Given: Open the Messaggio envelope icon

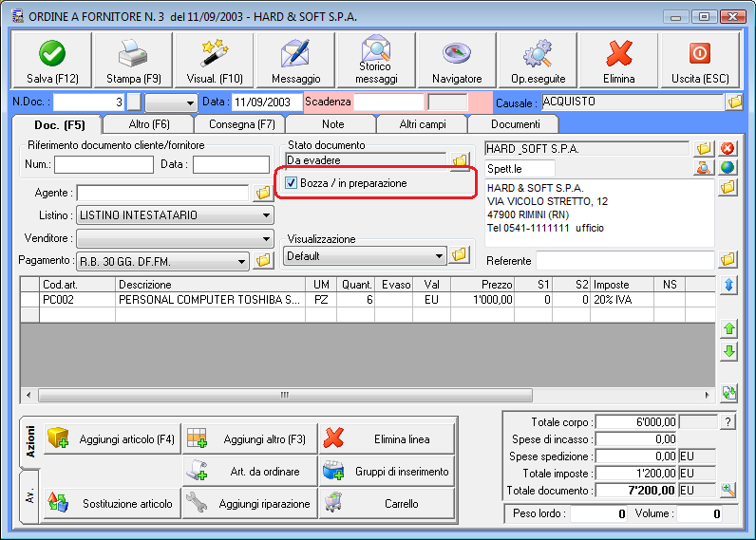Looking at the screenshot, I should (295, 53).
